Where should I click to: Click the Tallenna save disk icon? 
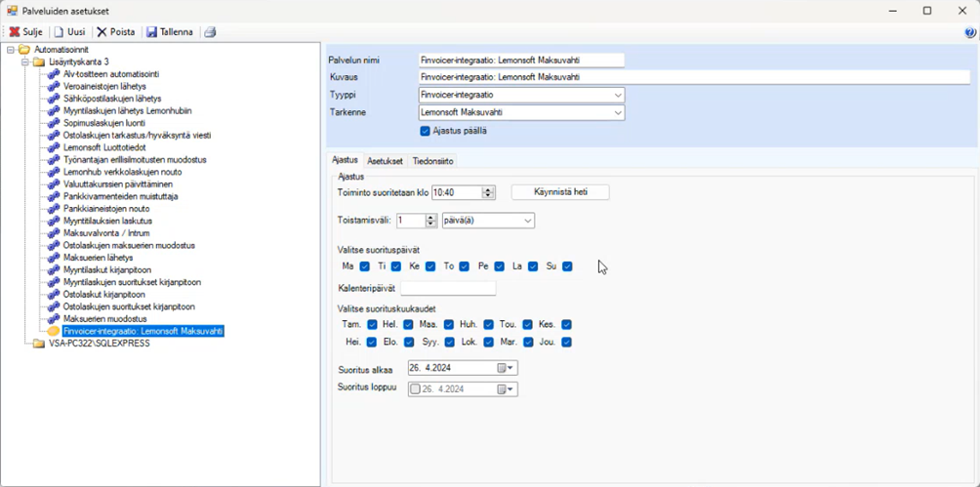coord(152,32)
